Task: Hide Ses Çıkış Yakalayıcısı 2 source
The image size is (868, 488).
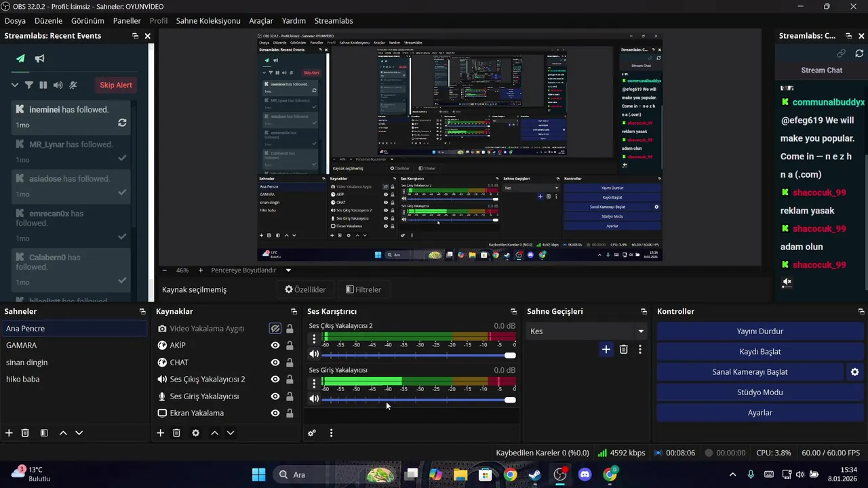Action: click(x=275, y=379)
